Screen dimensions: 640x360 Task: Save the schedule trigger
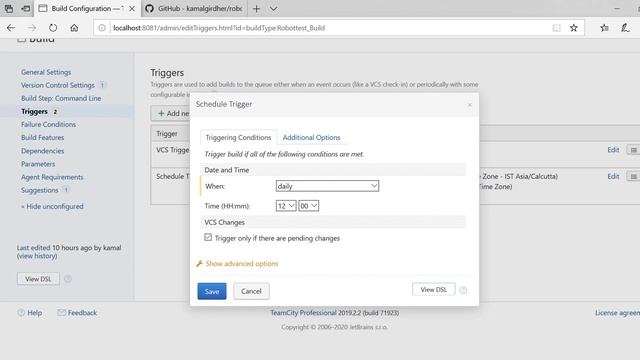click(x=212, y=291)
